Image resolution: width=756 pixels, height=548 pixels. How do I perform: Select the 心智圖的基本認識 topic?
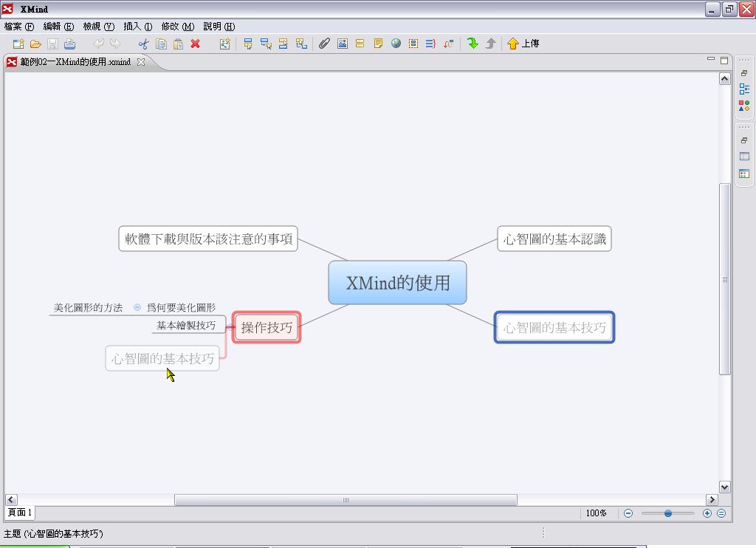coord(554,239)
